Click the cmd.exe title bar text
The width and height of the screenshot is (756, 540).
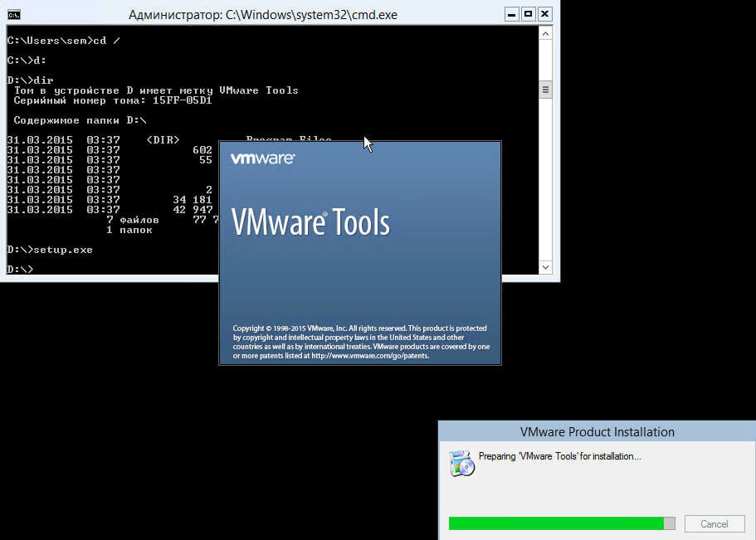[x=263, y=15]
